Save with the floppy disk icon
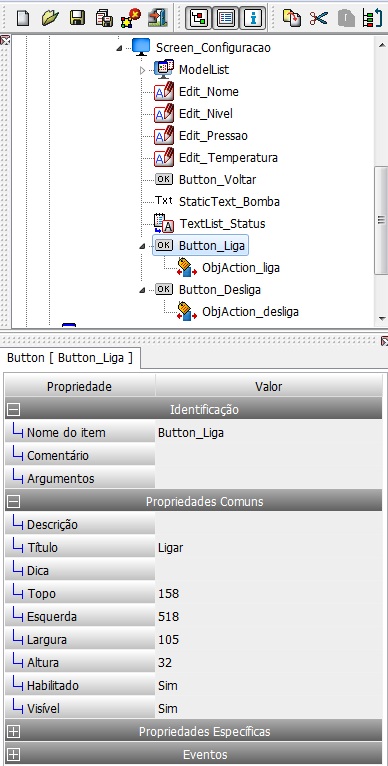Viewport: 388px width, 766px height. [x=77, y=19]
